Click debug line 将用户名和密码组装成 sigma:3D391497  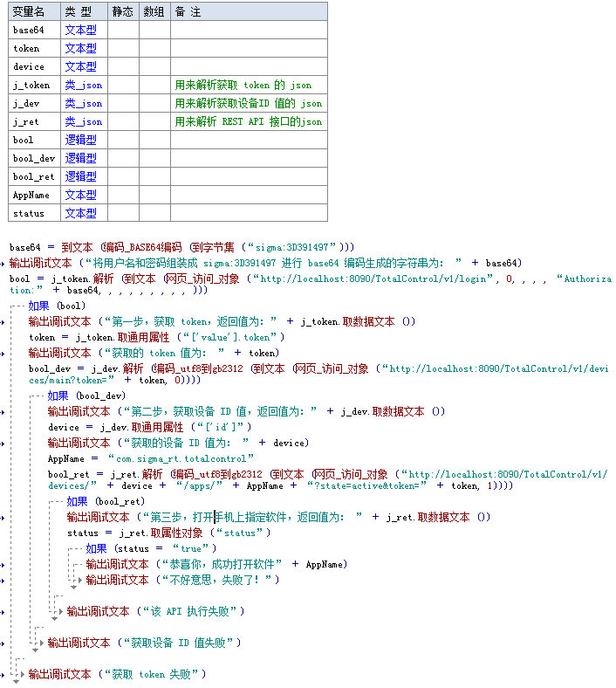click(266, 264)
